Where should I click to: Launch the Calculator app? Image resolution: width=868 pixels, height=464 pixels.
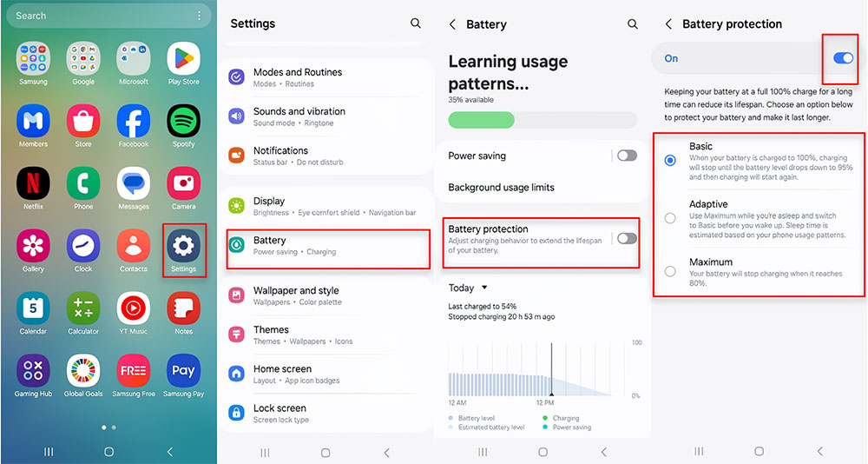click(83, 308)
